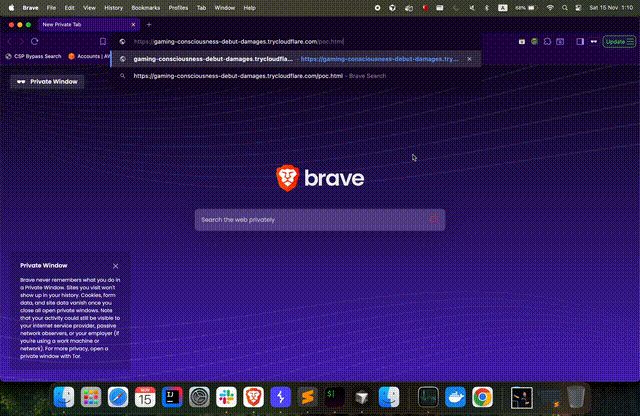Screen dimensions: 640x416
Task: Click the search icon in the search box
Action: coord(434,219)
